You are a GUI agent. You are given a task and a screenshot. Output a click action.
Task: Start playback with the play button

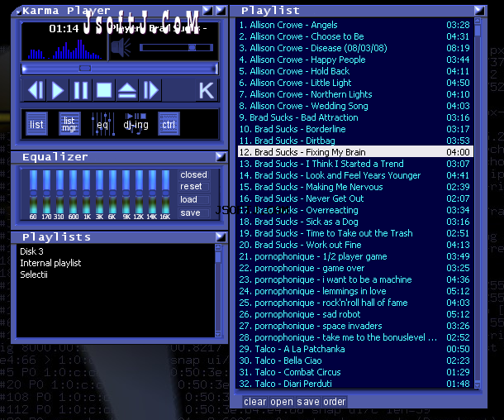58,90
